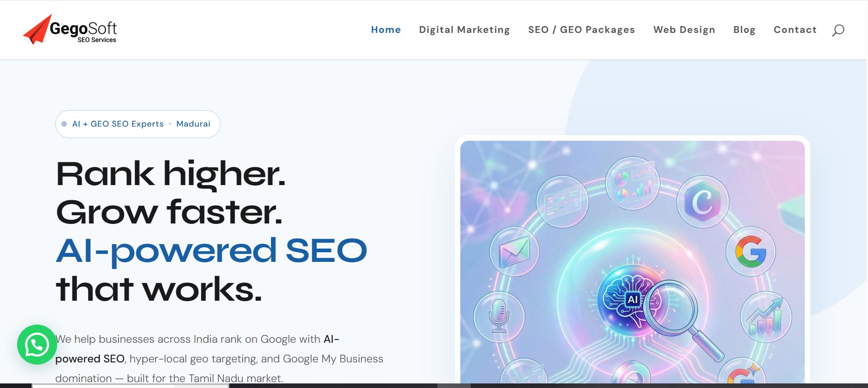Go to the Home menu item
The height and width of the screenshot is (388, 868).
point(386,30)
